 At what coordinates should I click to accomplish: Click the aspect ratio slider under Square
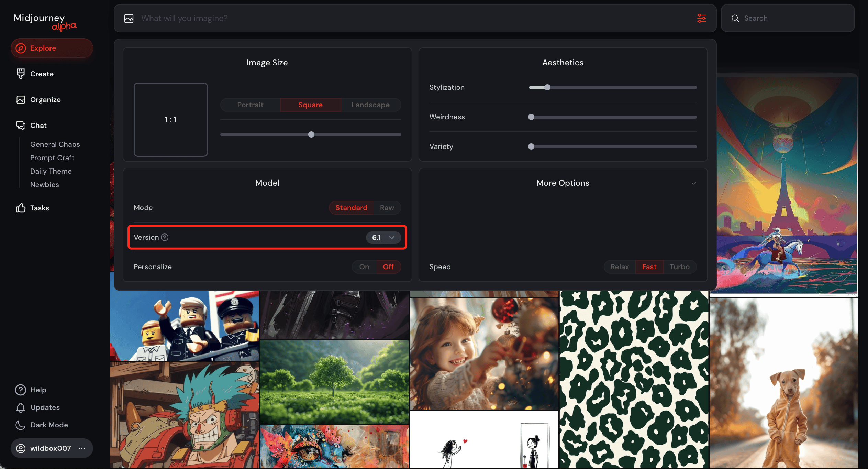pos(311,134)
